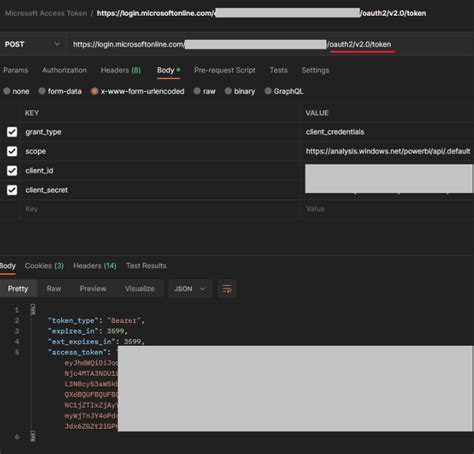This screenshot has height=454, width=474.
Task: Select the Visualize response view
Action: click(x=140, y=289)
